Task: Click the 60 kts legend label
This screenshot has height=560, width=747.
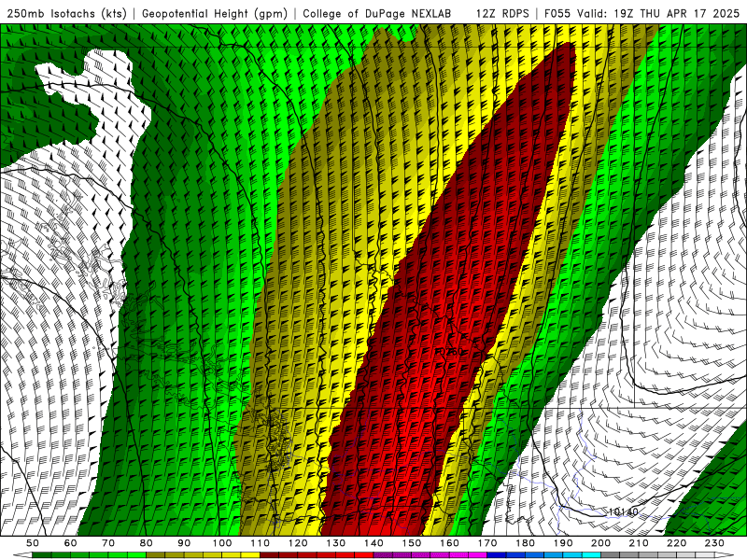Action: [71, 543]
